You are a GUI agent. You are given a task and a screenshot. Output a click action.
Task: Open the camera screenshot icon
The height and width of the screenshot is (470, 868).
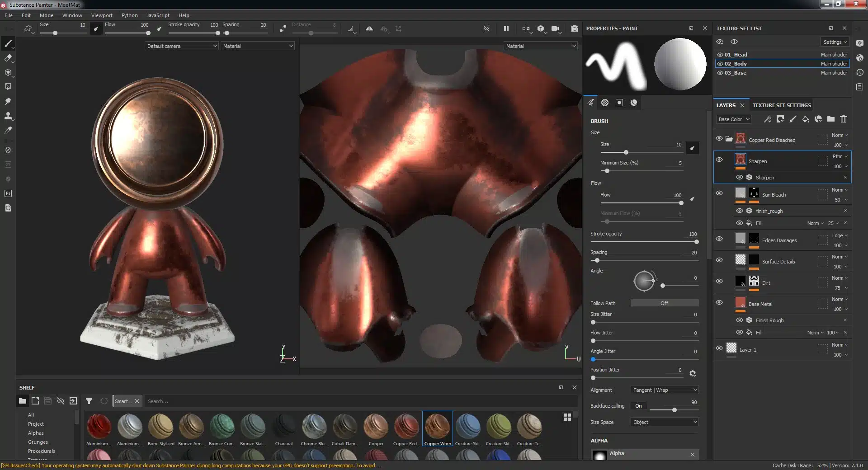[x=575, y=28]
